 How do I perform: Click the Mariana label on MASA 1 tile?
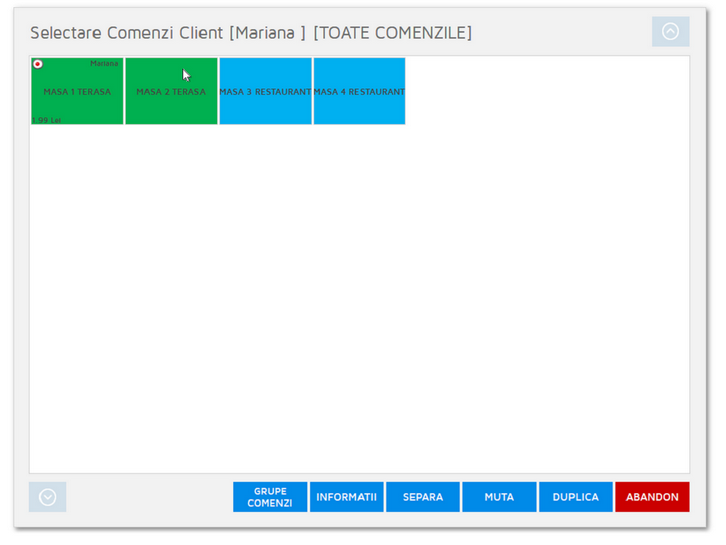click(x=104, y=63)
